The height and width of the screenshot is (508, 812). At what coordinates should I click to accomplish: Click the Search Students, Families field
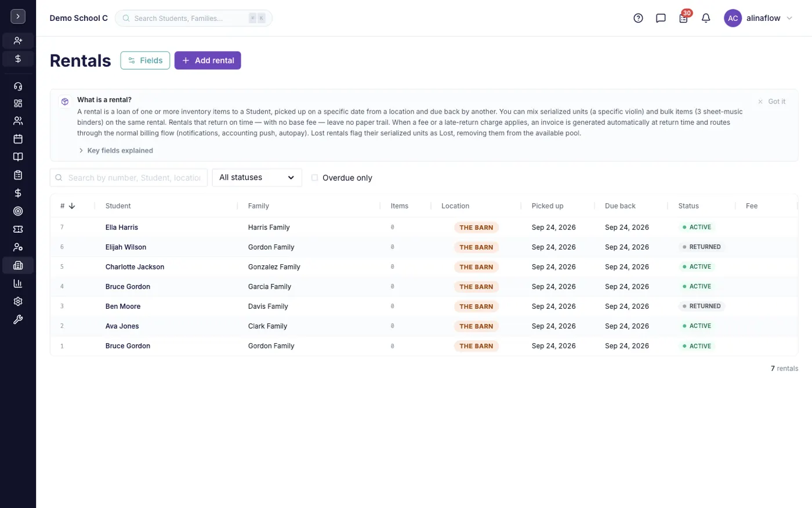[x=194, y=18]
